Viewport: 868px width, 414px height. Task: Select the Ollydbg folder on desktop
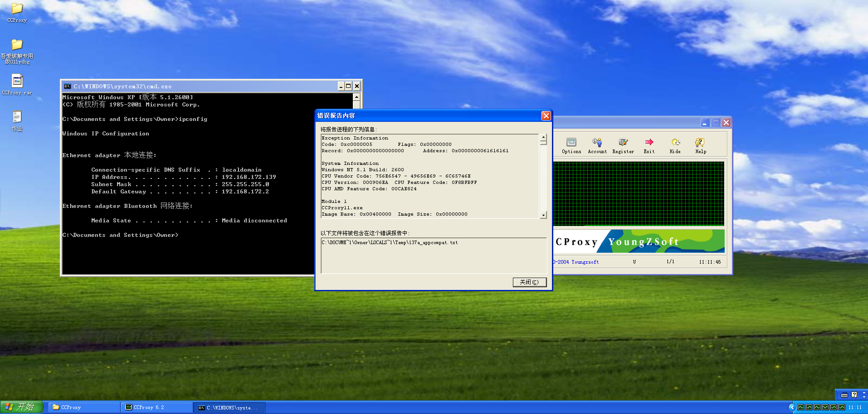pos(17,51)
